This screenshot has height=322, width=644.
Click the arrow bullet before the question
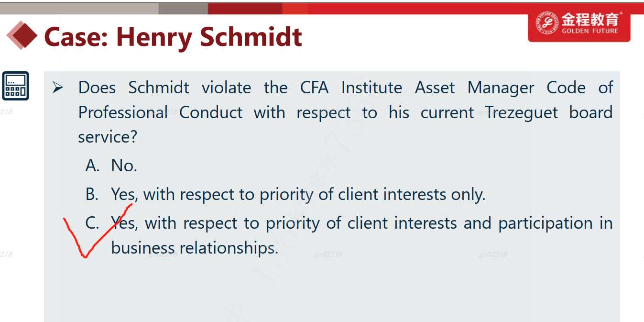point(58,88)
